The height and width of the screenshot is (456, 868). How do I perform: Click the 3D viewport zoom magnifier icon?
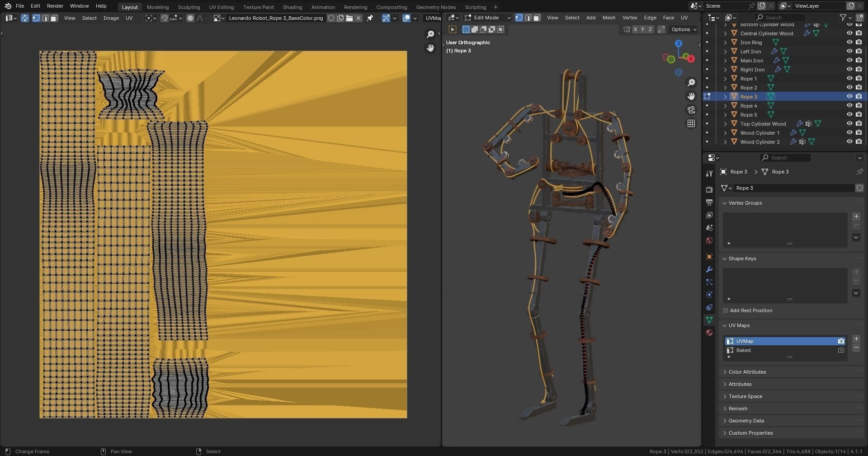(691, 83)
